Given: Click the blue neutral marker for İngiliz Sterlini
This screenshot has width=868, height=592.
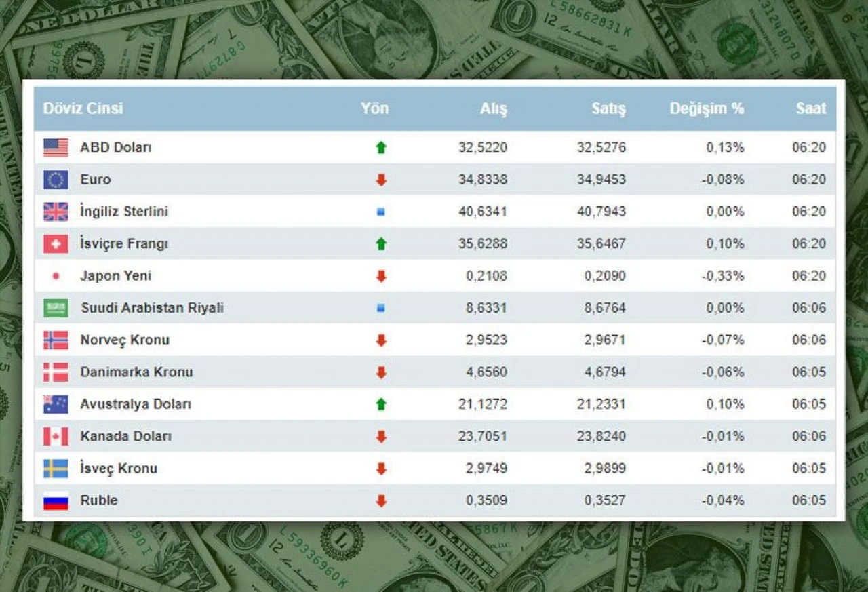Looking at the screenshot, I should [x=381, y=212].
